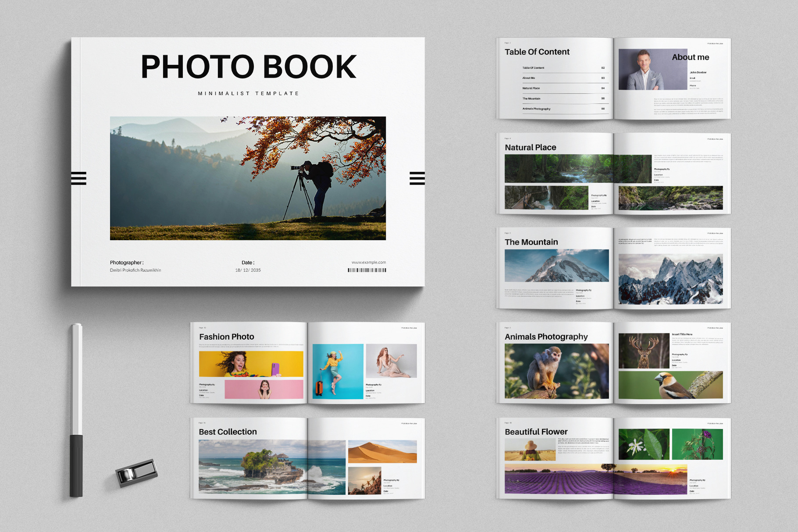Click the three-line mark on the cover's right edge
Viewport: 798px width, 532px height.
coord(417,178)
